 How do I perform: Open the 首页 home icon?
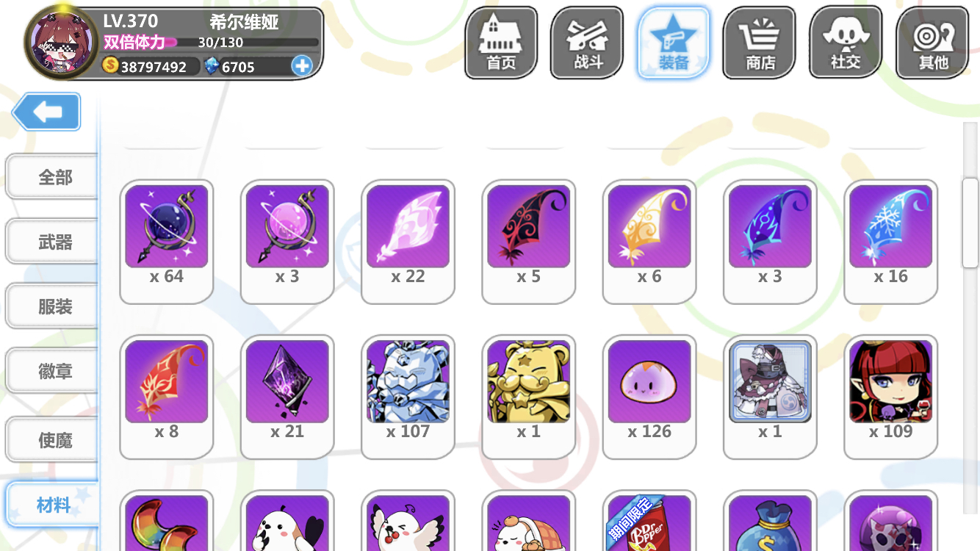[500, 43]
